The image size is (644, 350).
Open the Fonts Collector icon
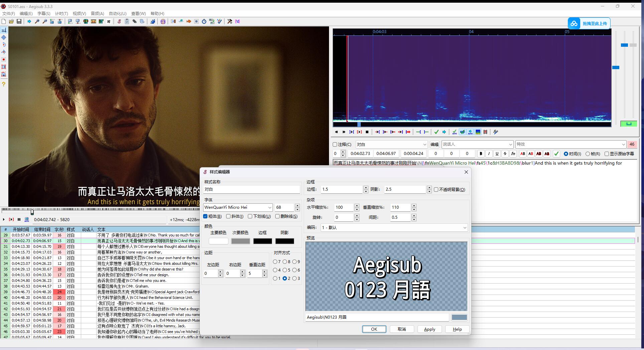pos(142,21)
